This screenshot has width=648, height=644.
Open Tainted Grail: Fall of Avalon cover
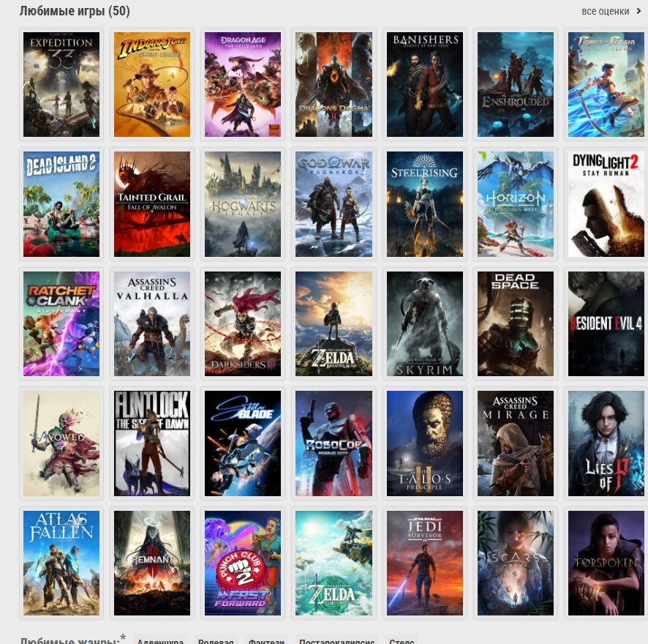click(x=152, y=204)
